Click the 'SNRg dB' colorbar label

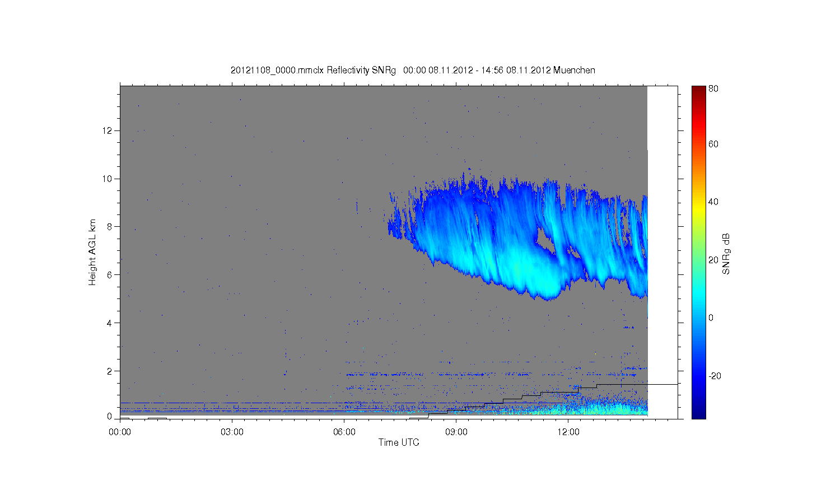point(726,254)
